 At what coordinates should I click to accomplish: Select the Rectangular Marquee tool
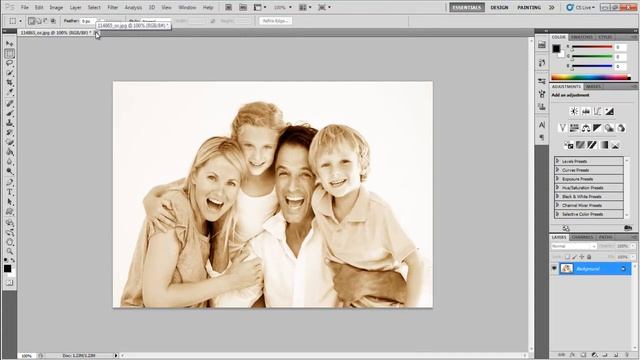pos(9,53)
